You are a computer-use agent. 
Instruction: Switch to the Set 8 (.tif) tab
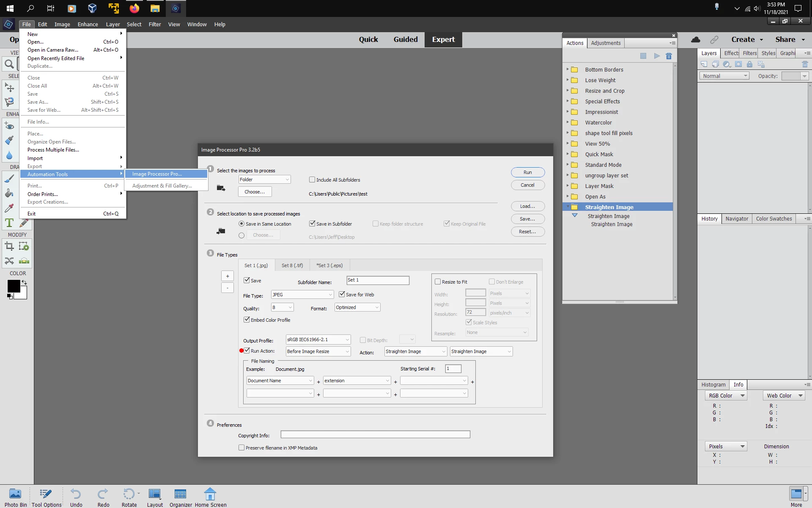292,265
